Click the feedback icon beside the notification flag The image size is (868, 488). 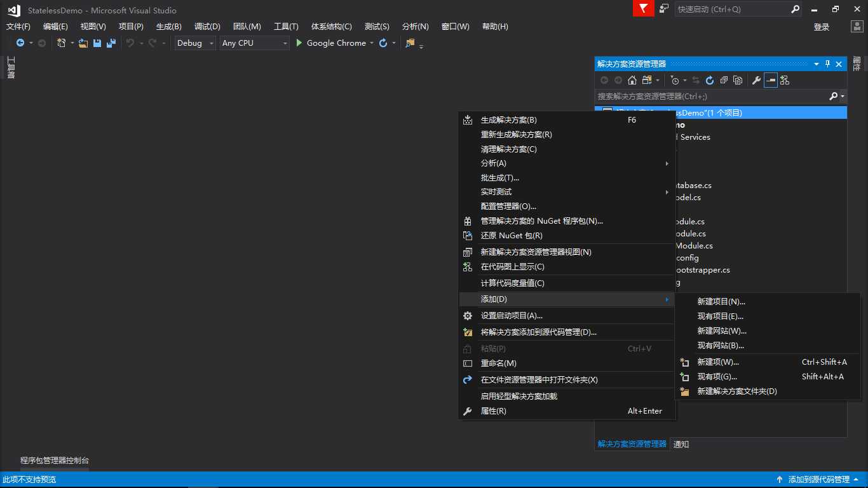tap(664, 9)
